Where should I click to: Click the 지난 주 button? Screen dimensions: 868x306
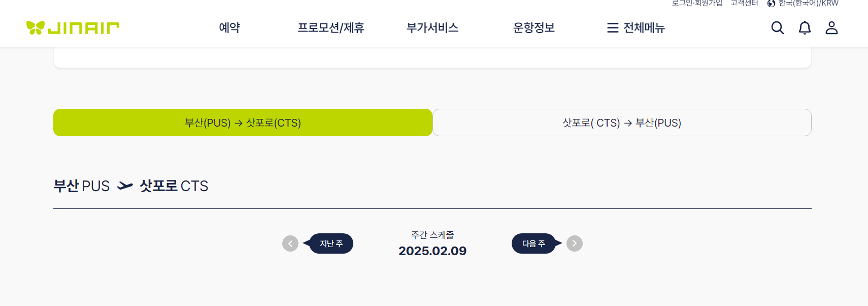pos(331,243)
